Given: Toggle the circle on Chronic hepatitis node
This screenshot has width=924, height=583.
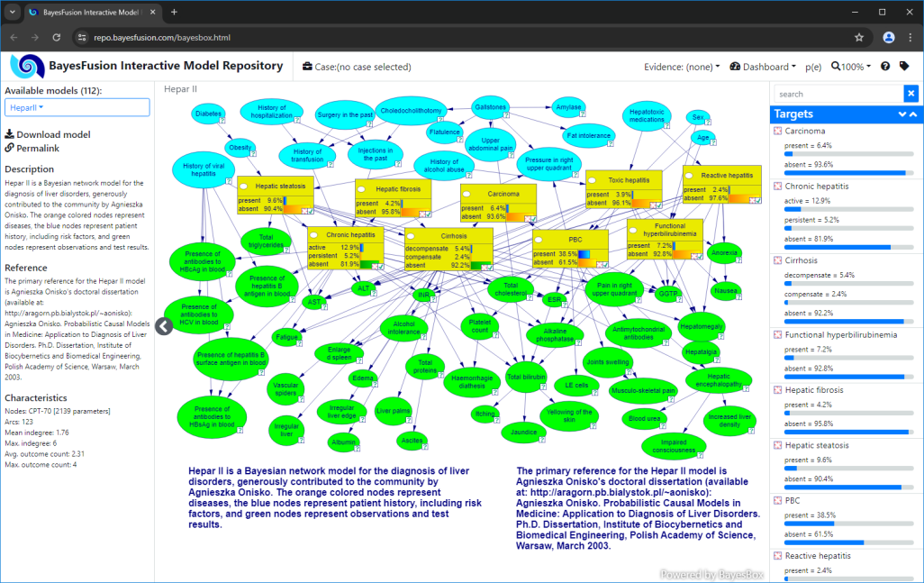Looking at the screenshot, I should click(314, 235).
